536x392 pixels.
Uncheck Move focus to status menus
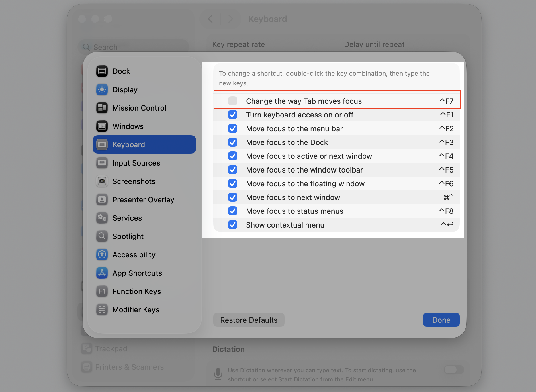tap(233, 211)
